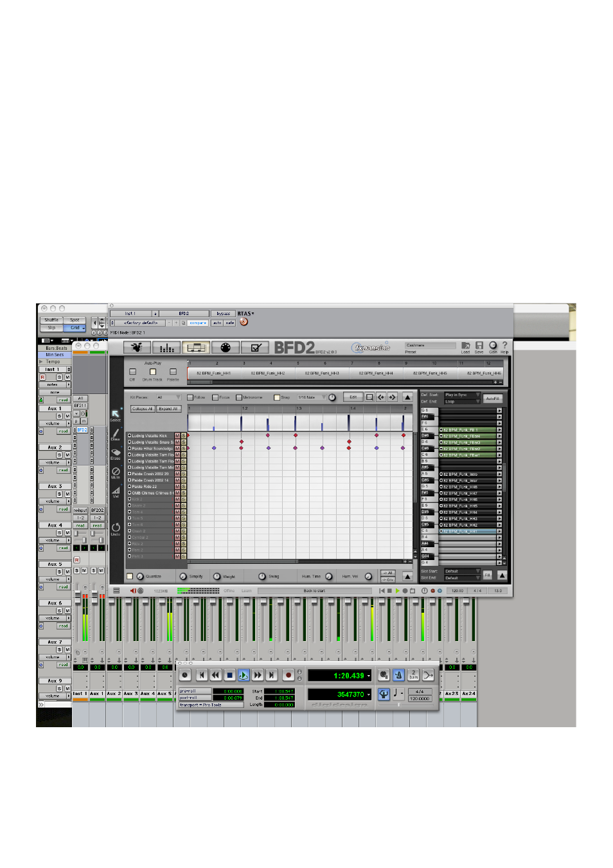The width and height of the screenshot is (613, 868).
Task: Open the BFD2 Kit page drum icon
Action: point(137,348)
